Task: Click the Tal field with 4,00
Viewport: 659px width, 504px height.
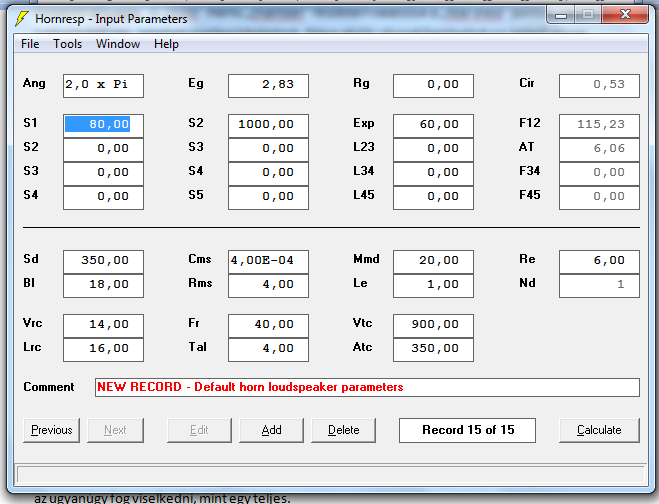Action: coord(268,349)
